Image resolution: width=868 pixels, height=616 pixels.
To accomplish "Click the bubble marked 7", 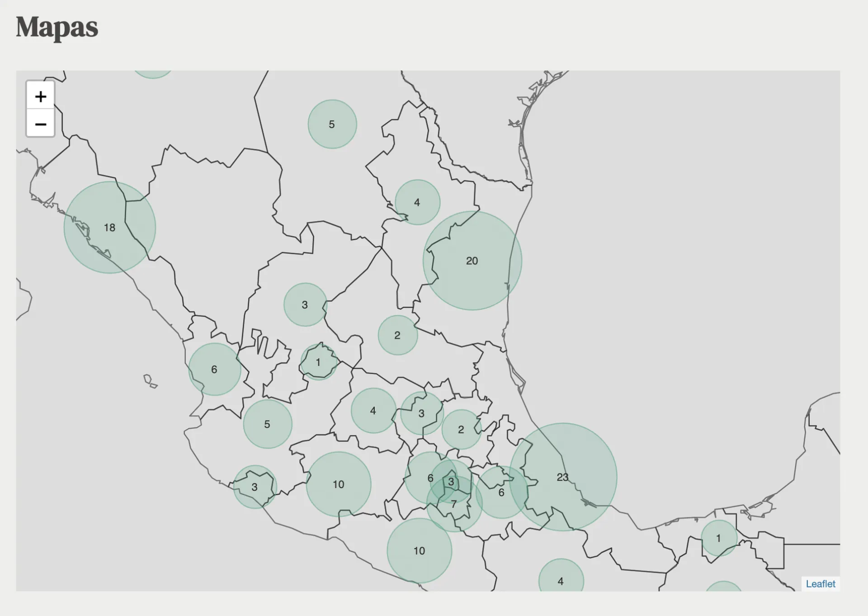I will 454,504.
